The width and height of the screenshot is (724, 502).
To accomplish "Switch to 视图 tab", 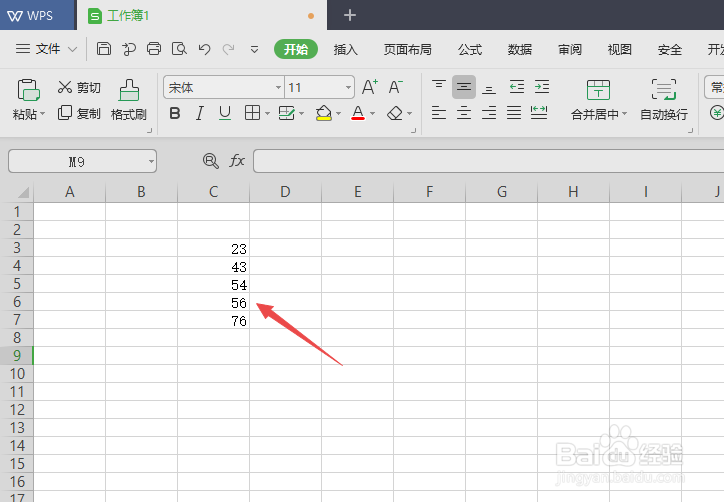I will (x=620, y=49).
